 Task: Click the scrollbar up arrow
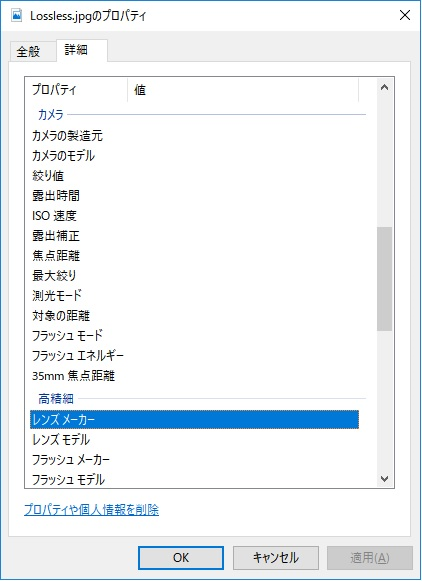pos(385,87)
